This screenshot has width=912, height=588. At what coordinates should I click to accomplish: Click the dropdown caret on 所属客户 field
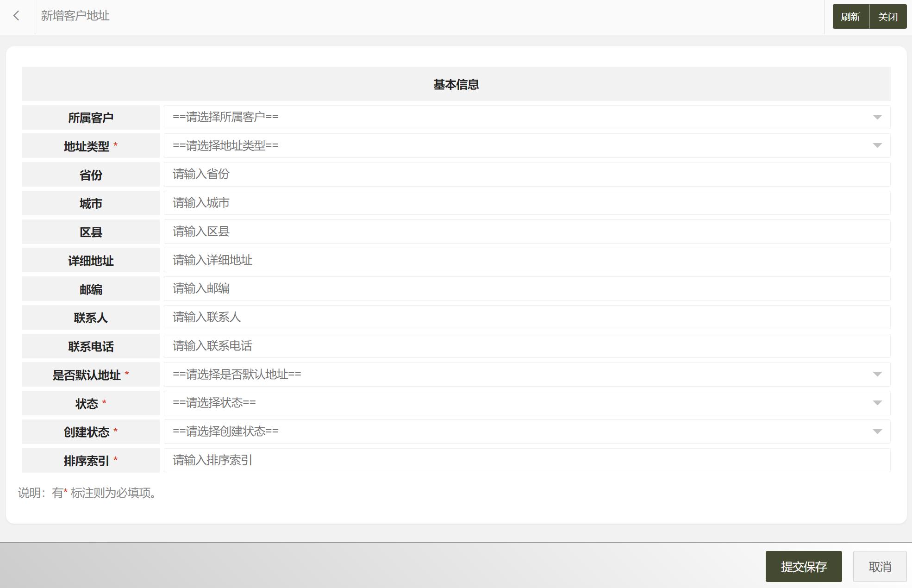877,117
